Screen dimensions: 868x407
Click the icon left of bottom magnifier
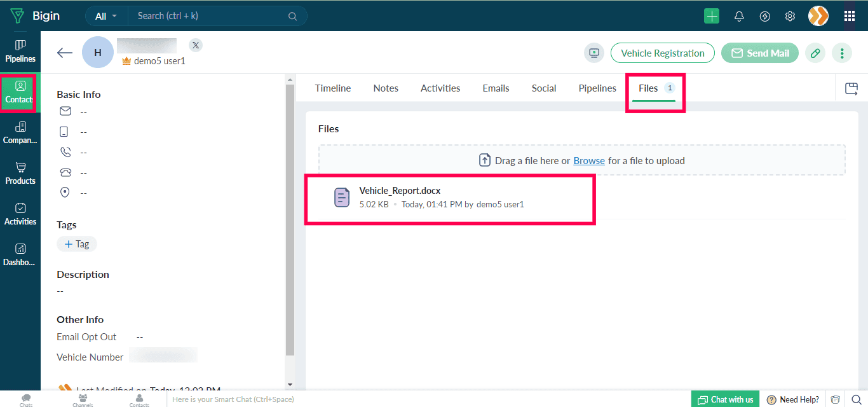[836, 399]
